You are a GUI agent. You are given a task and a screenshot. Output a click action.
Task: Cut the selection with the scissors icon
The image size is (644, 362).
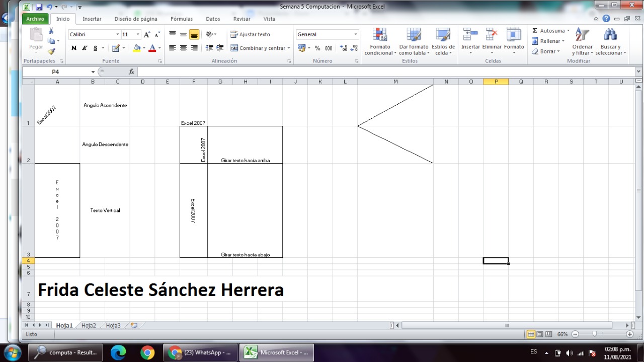(x=51, y=31)
